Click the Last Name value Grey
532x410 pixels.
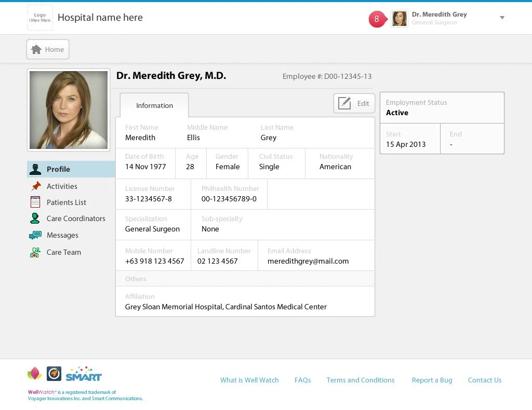[x=269, y=138]
